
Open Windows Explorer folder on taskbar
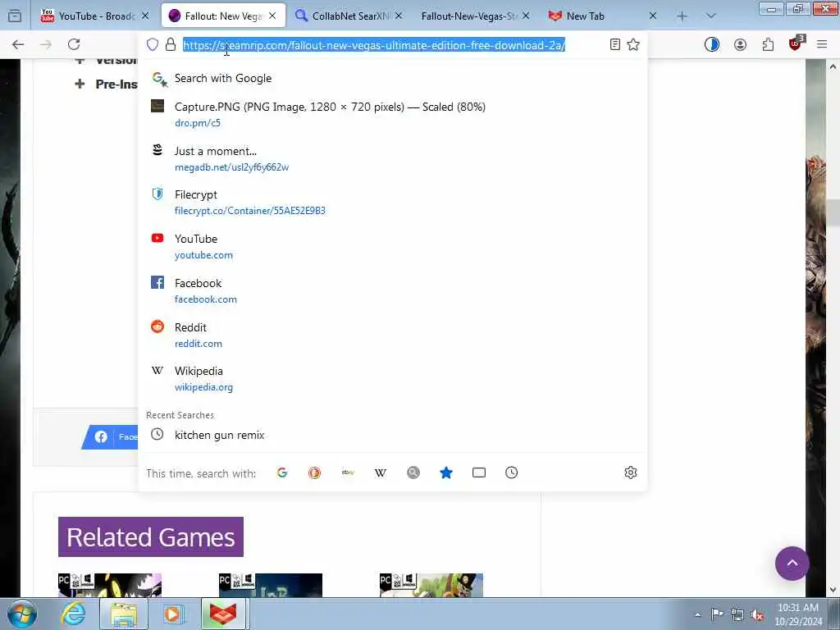pos(124,614)
